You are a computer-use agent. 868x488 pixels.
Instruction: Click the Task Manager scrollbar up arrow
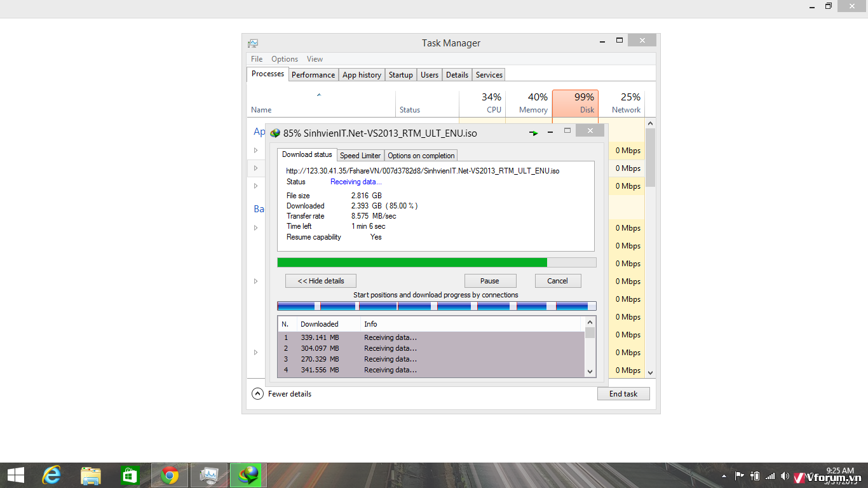[x=650, y=123]
